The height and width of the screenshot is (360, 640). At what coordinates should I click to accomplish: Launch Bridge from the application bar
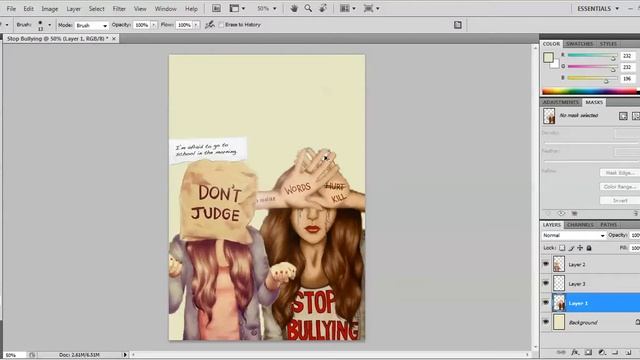(x=216, y=8)
